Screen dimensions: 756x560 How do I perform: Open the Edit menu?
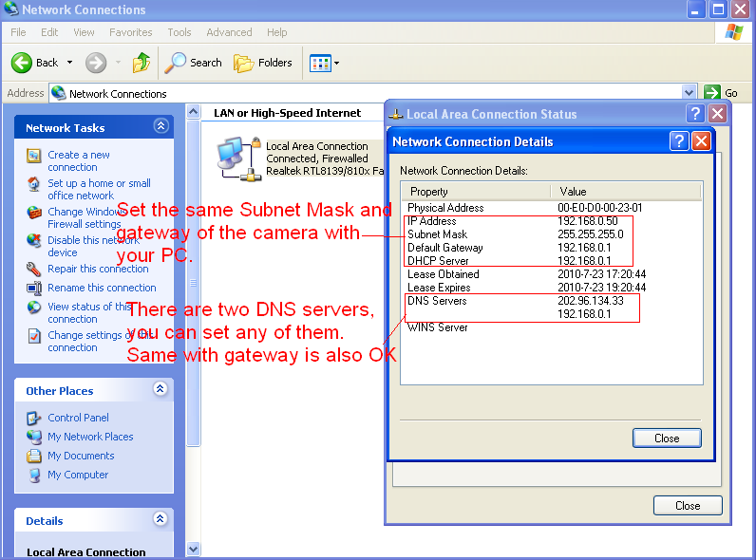(49, 32)
